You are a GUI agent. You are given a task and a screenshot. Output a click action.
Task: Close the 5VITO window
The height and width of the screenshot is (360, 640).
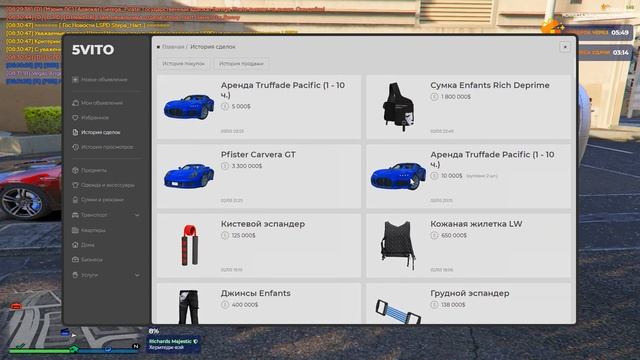pos(565,47)
